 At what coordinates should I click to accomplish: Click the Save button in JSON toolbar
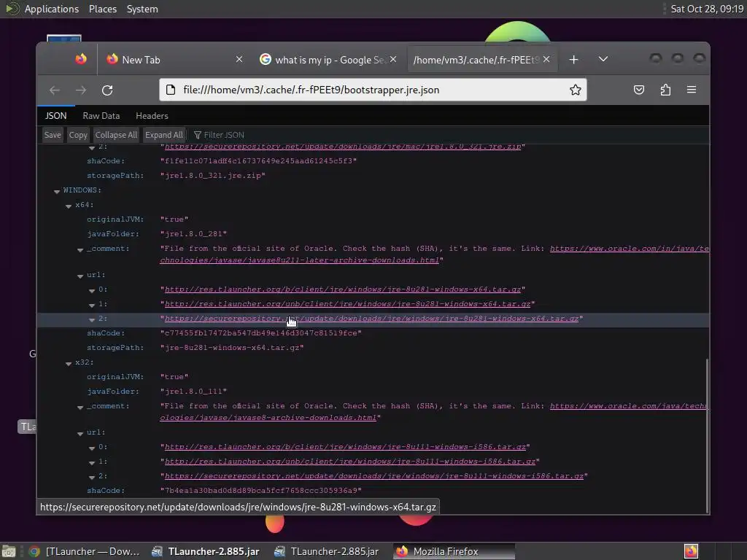(53, 135)
